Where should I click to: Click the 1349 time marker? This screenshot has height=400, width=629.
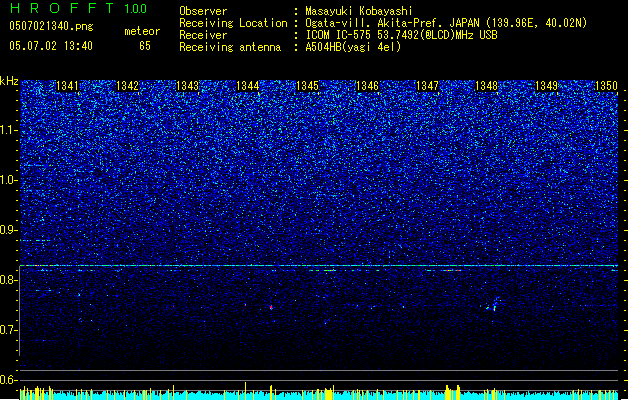[x=547, y=86]
